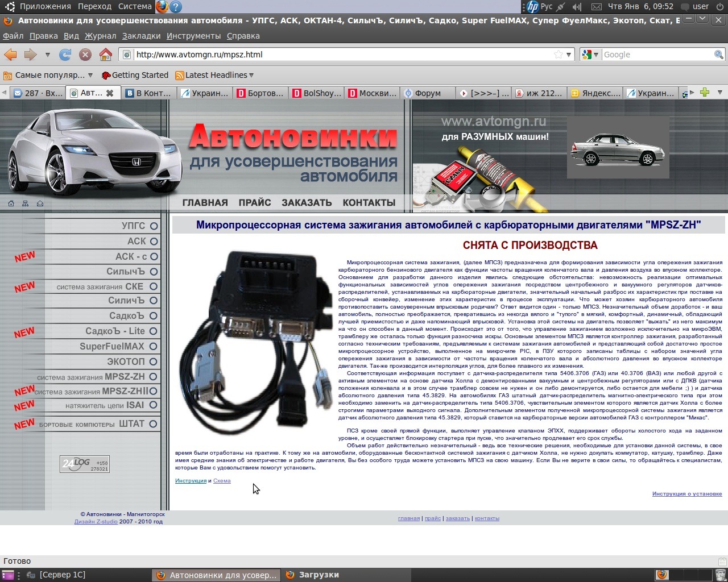Open the Журнал menu

pos(100,36)
